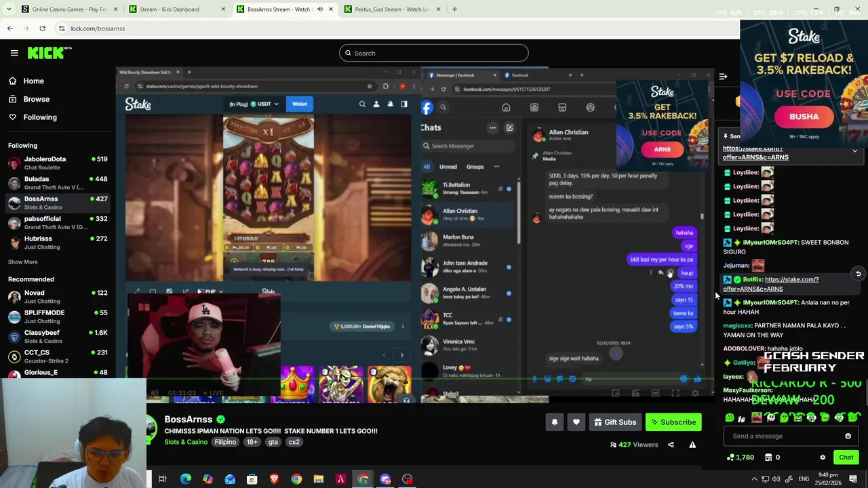
Task: Expand Show more under Following
Action: pos(22,262)
